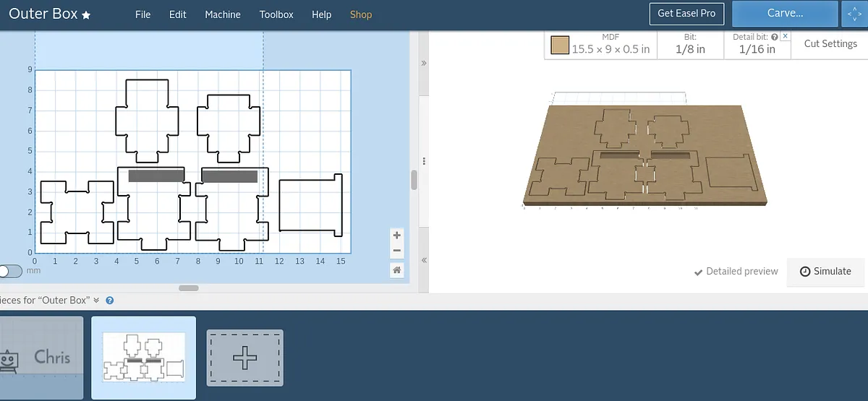Open jog controls beside Carve button

[853, 14]
